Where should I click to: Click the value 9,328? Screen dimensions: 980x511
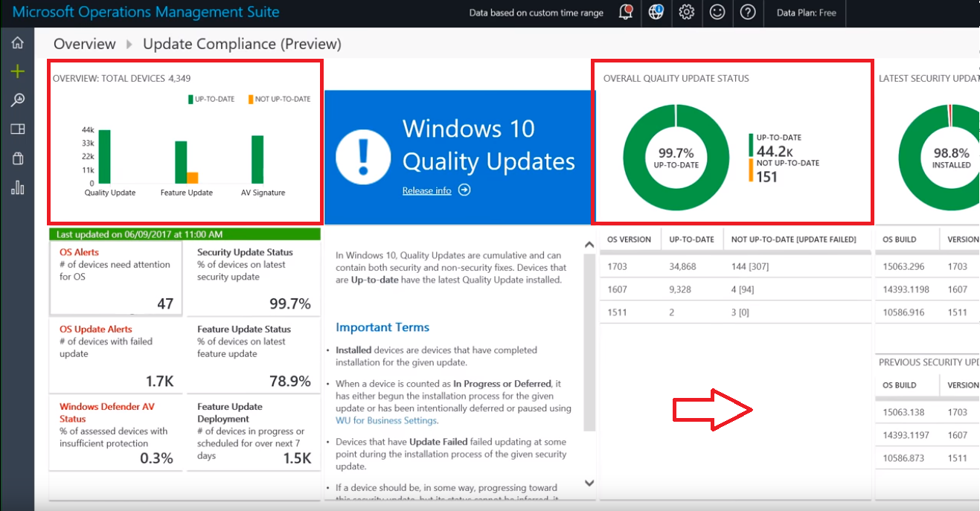(680, 289)
